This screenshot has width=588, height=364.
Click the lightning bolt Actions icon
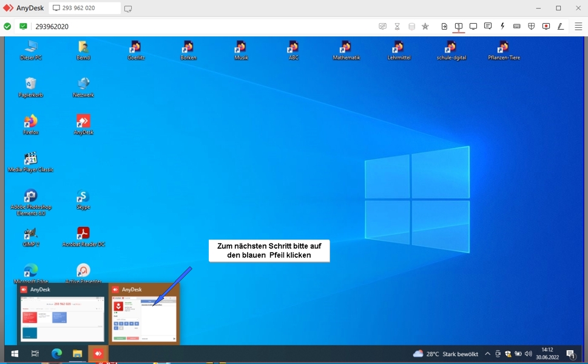coord(502,26)
